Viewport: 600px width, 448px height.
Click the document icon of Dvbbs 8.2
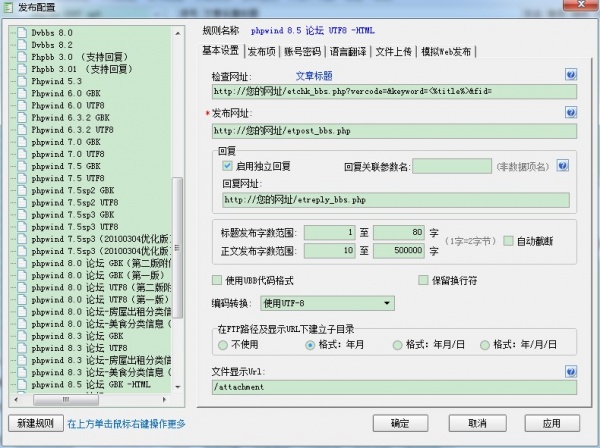(x=22, y=45)
